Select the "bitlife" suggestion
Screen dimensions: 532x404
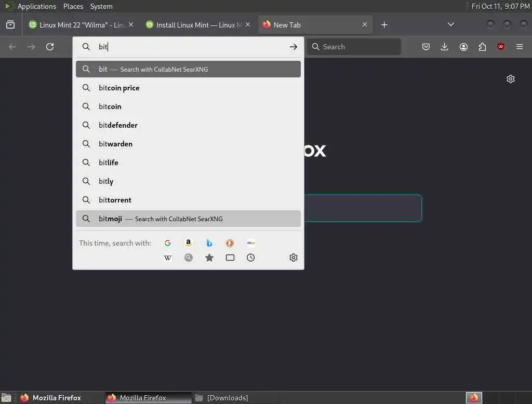pos(188,163)
